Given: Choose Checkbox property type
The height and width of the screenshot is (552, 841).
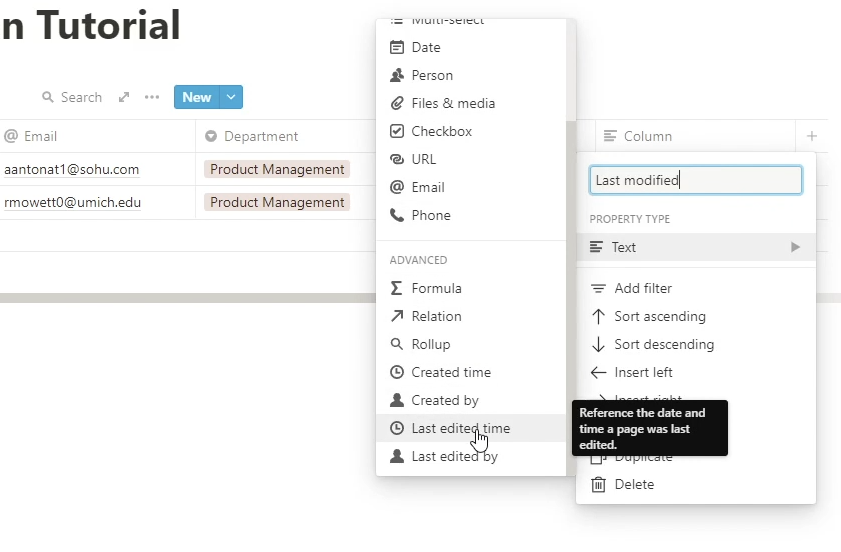Looking at the screenshot, I should (x=471, y=131).
